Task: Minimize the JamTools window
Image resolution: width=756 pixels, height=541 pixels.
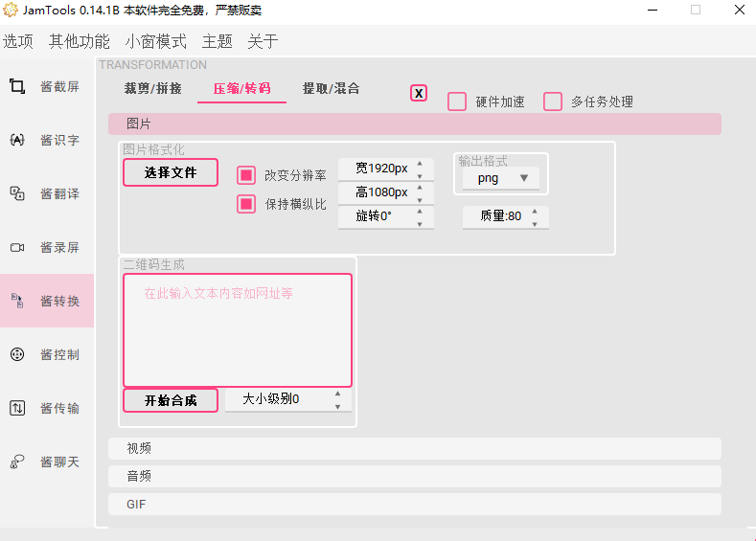Action: click(653, 10)
